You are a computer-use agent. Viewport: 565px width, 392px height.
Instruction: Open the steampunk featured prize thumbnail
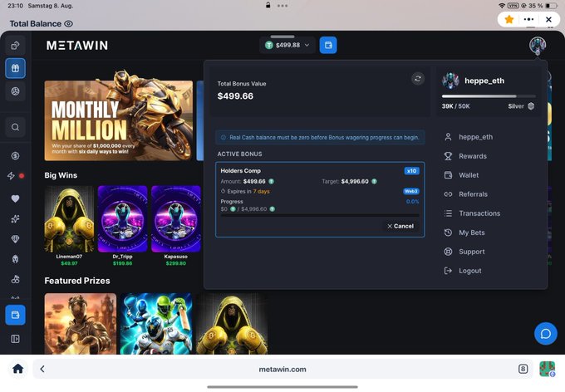pyautogui.click(x=81, y=324)
